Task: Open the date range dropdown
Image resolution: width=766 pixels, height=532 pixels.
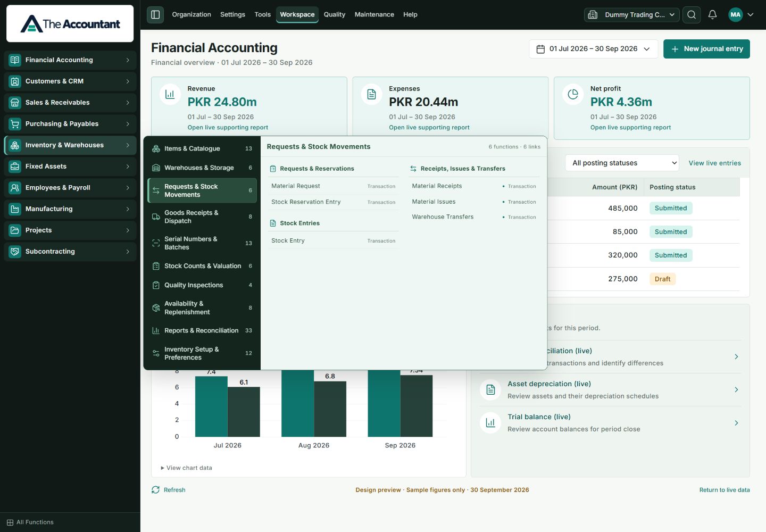Action: (x=594, y=49)
